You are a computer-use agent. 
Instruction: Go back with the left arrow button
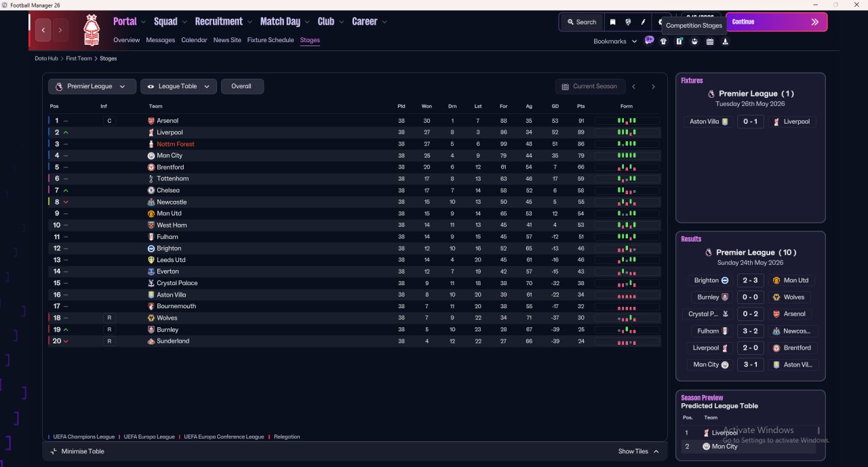pyautogui.click(x=44, y=30)
